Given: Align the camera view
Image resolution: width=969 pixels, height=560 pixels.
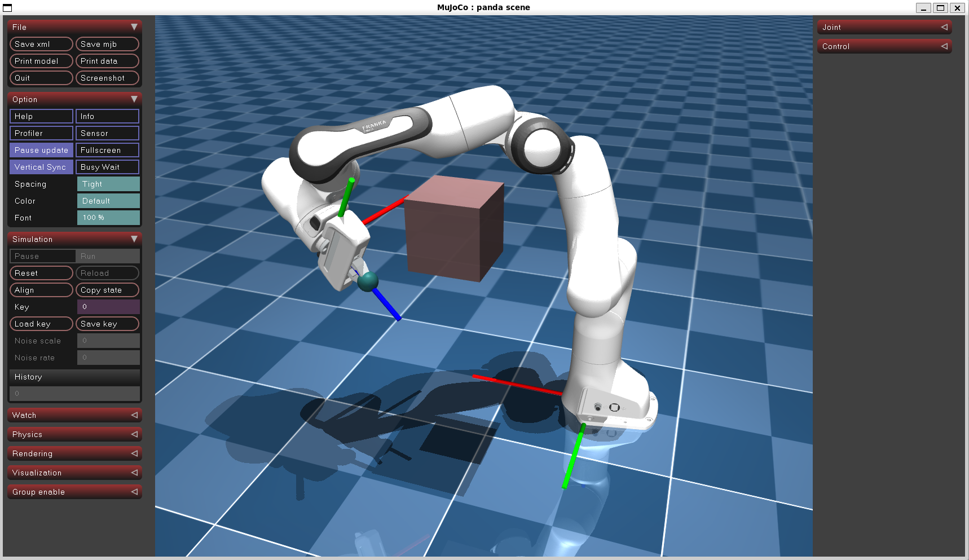Looking at the screenshot, I should click(x=41, y=290).
